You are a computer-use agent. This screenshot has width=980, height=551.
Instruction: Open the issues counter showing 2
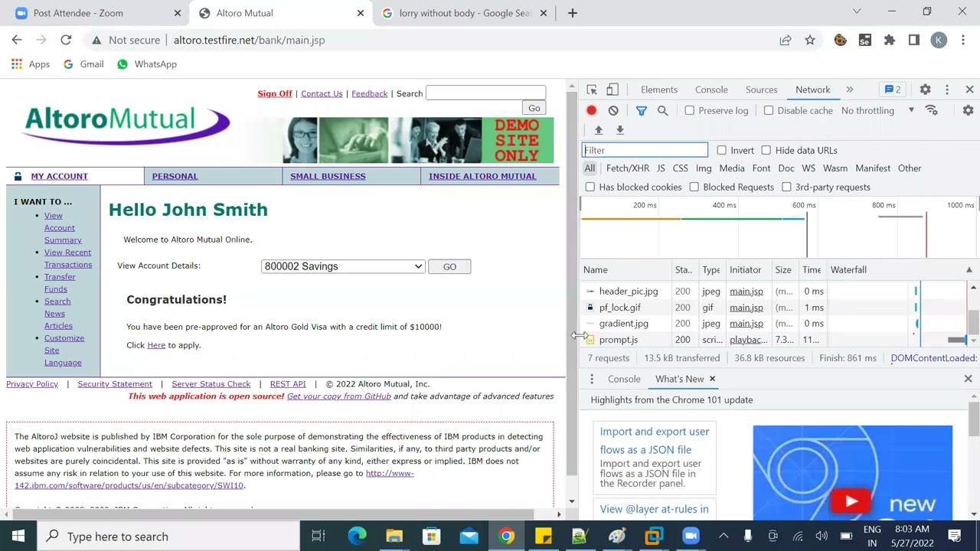click(893, 90)
